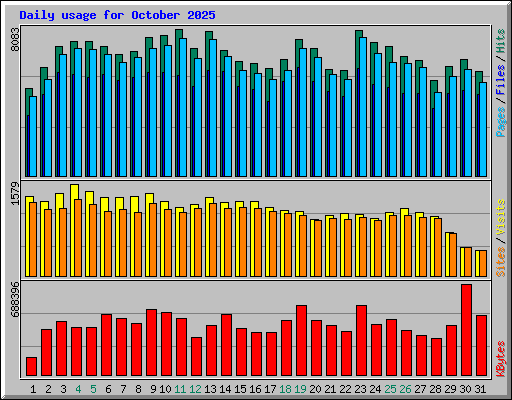Click the orange sites bar for day 9
Viewport: 512px width, 400px height.
click(x=153, y=240)
